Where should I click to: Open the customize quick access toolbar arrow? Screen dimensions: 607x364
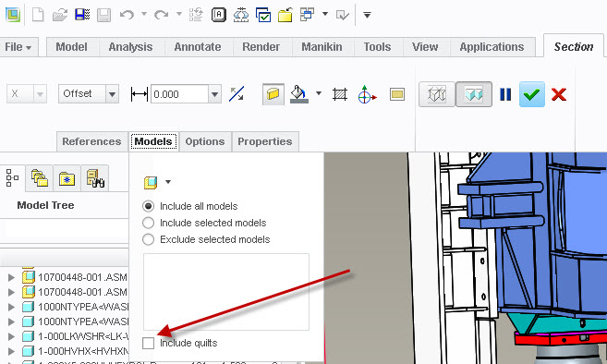coord(367,15)
